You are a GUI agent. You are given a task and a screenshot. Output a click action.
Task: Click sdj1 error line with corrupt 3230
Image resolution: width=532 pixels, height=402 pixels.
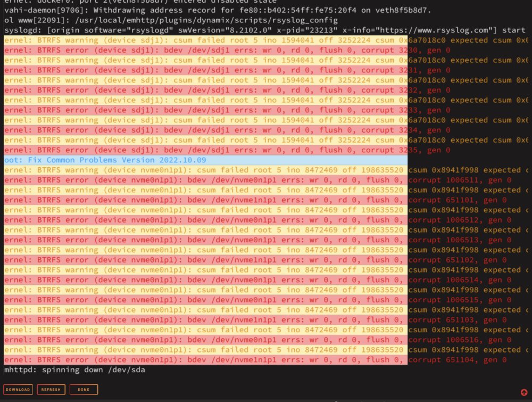(227, 50)
